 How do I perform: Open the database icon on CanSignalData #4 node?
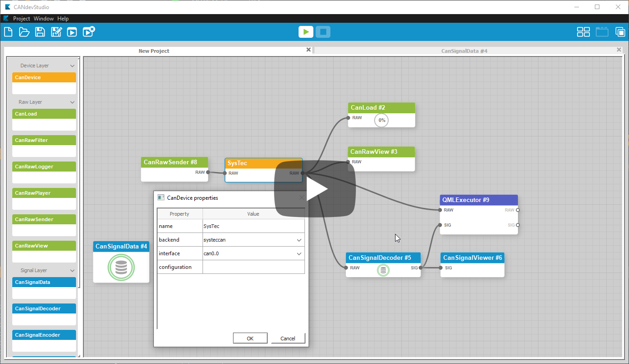tap(121, 268)
